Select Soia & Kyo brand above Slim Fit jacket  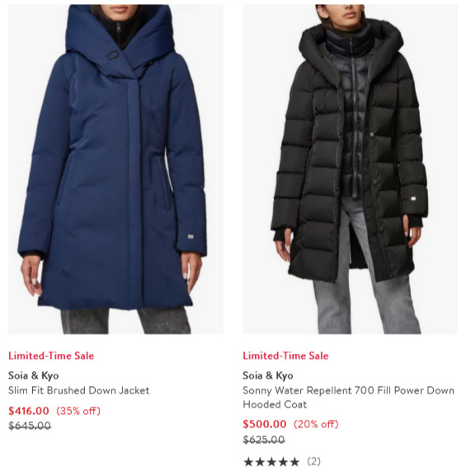coord(33,375)
